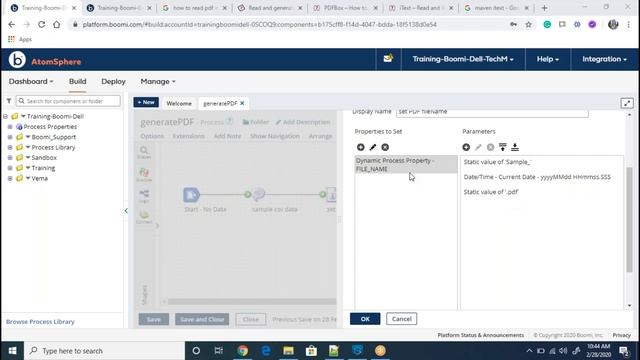Open the Help dropdown menu
Viewport: 640px width, 360px height.
[x=547, y=59]
